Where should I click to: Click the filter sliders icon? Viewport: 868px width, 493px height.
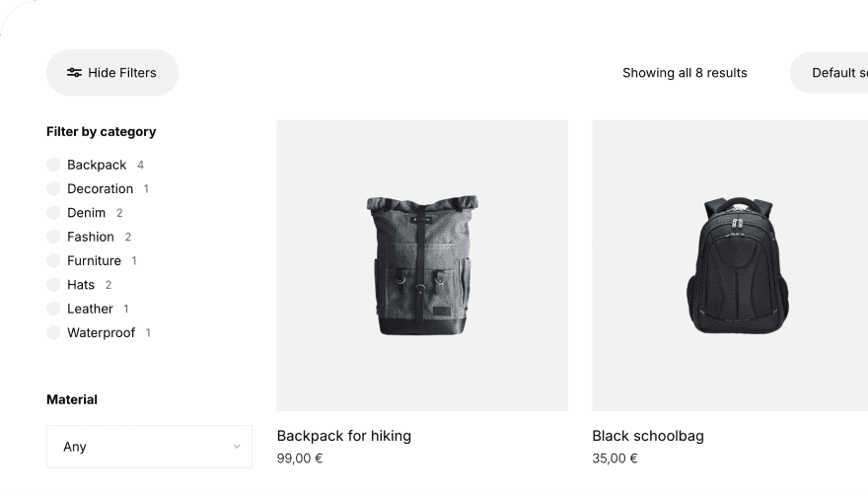pyautogui.click(x=74, y=73)
